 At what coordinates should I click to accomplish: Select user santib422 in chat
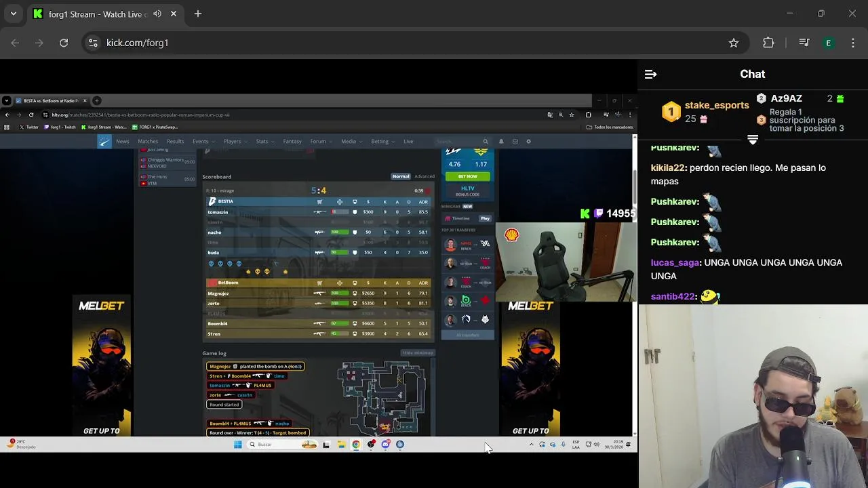point(673,296)
